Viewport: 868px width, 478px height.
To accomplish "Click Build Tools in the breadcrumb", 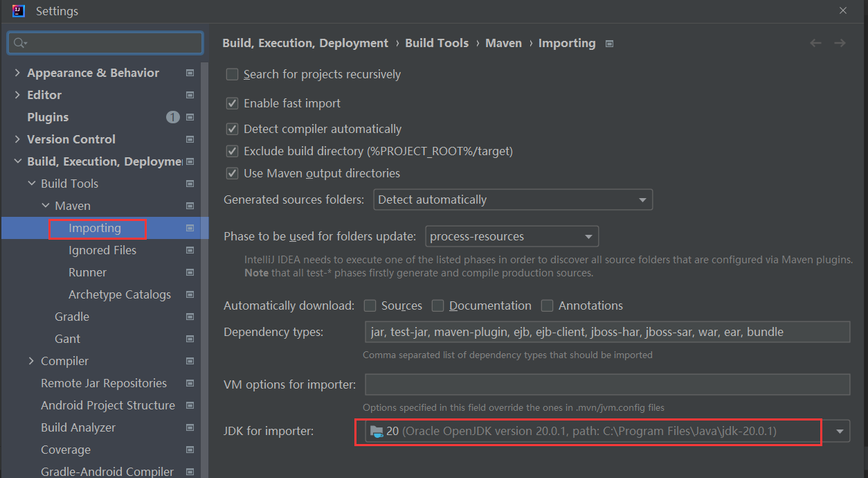I will 437,43.
